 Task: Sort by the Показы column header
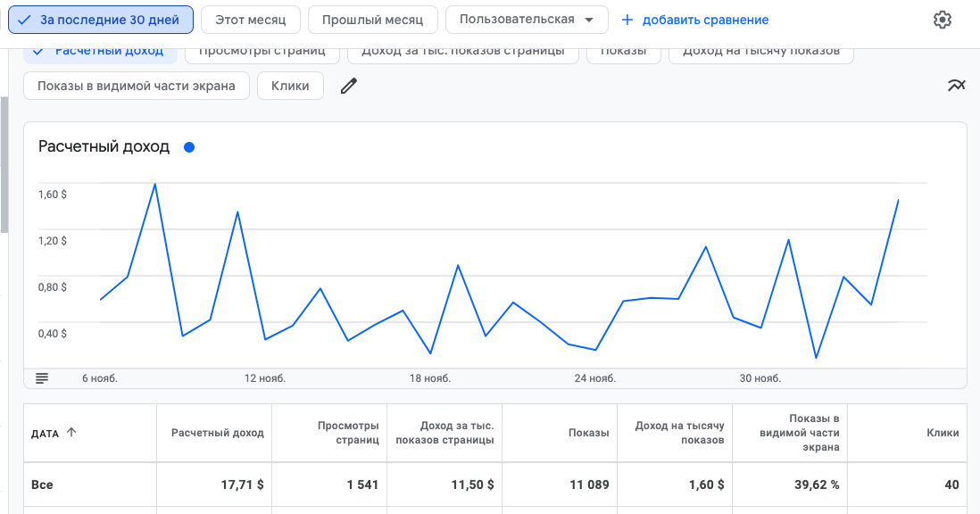[x=588, y=433]
